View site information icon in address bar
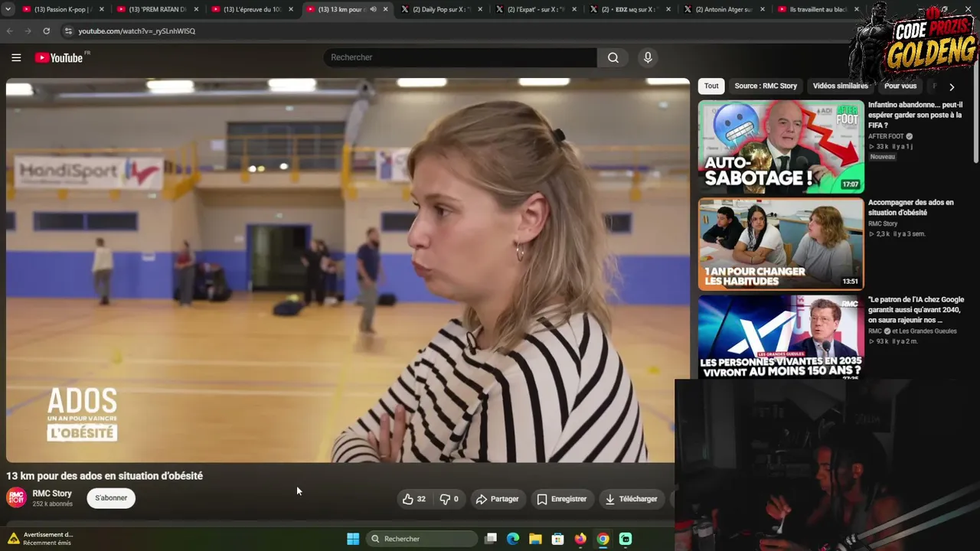This screenshot has width=980, height=551. coord(68,31)
